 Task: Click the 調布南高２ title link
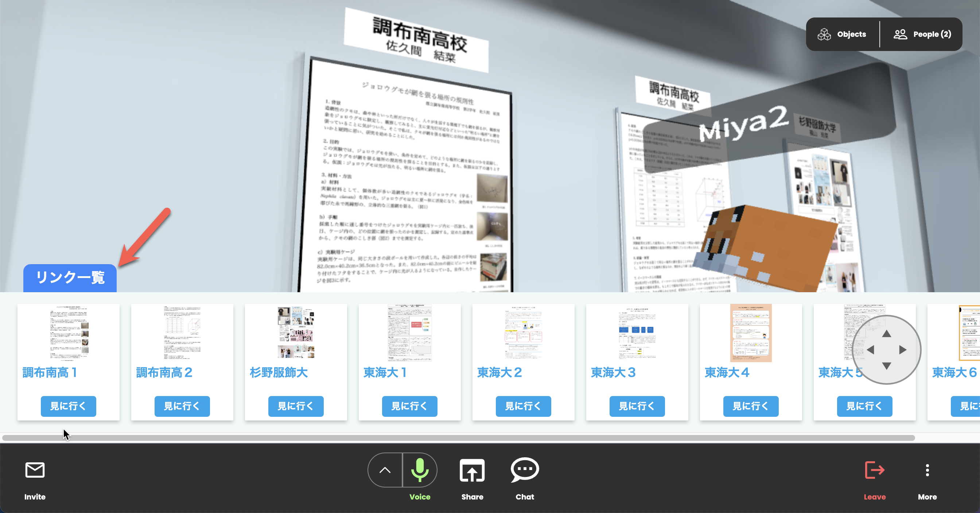click(x=164, y=373)
